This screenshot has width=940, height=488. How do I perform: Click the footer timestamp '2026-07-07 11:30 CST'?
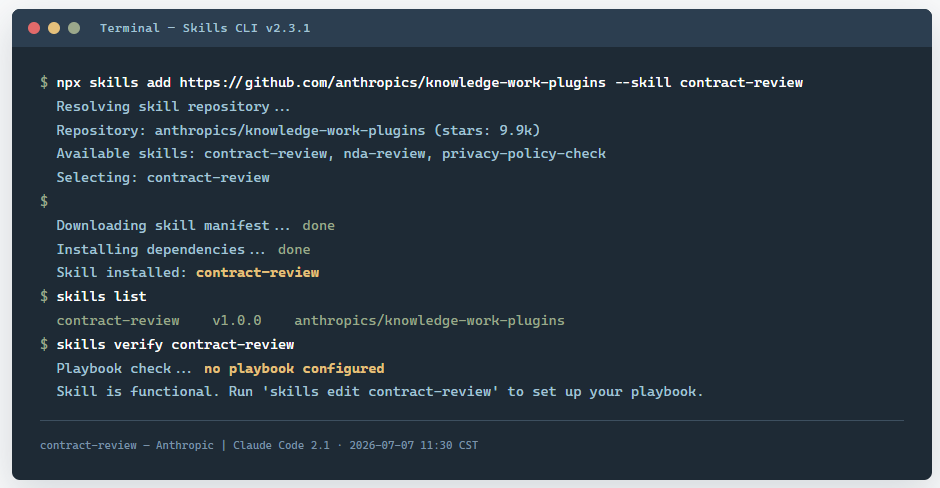coord(414,445)
